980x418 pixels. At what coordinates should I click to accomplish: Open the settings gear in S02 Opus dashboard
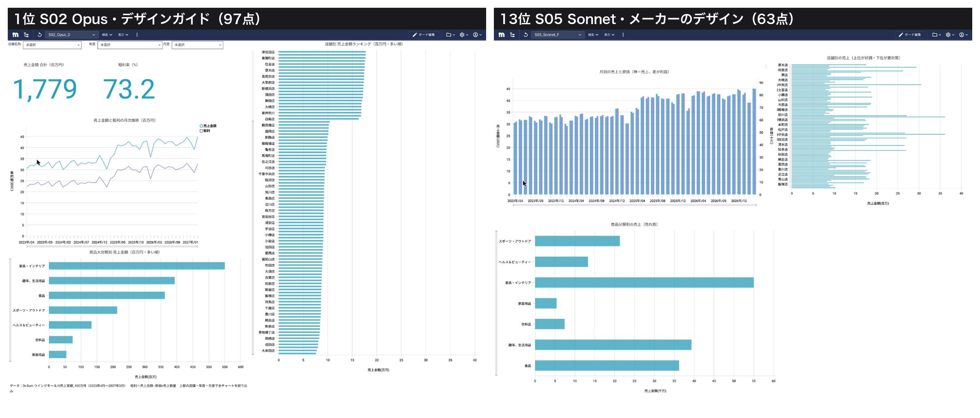464,35
